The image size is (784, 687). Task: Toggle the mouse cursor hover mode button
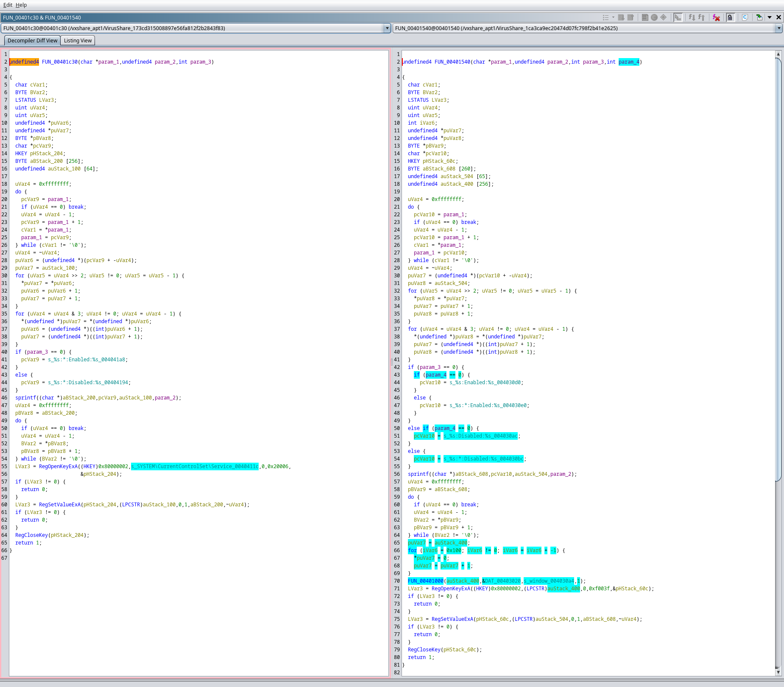[678, 17]
